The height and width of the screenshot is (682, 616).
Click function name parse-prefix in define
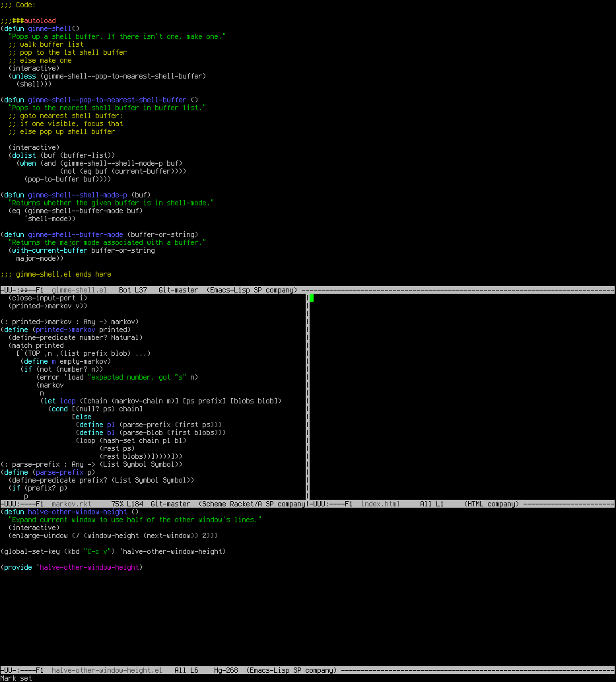[59, 472]
